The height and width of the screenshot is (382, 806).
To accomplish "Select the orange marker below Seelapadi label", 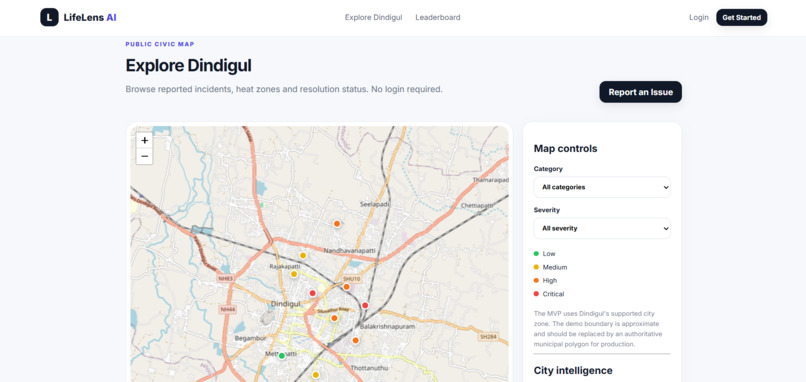I will pyautogui.click(x=337, y=224).
